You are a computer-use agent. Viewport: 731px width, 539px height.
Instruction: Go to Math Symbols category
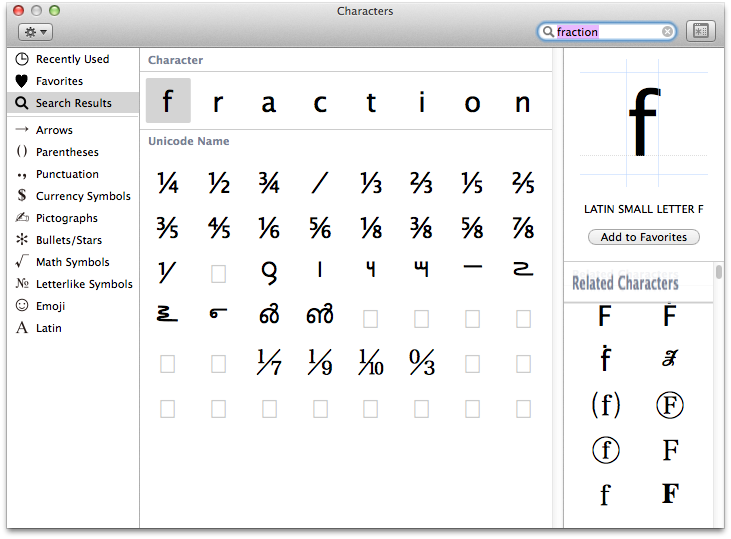coord(72,262)
